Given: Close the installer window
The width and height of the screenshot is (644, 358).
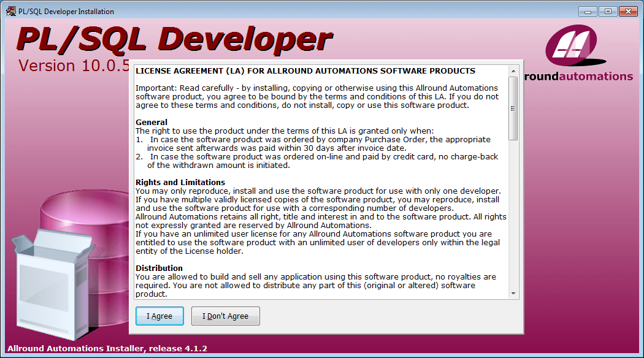Looking at the screenshot, I should click(x=628, y=12).
